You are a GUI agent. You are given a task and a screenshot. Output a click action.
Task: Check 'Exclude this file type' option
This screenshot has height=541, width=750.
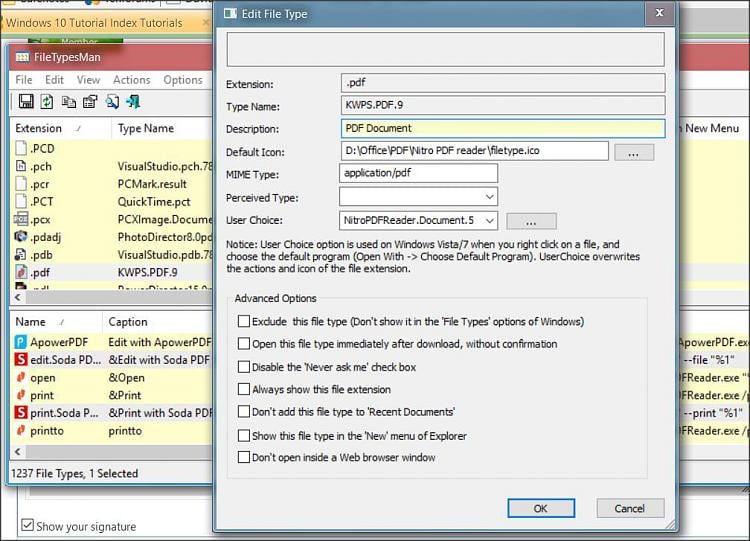coord(243,321)
